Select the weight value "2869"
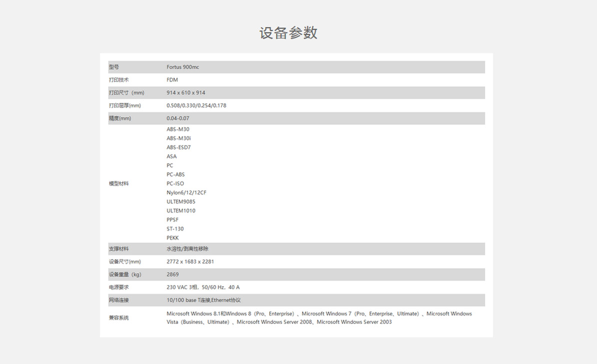The width and height of the screenshot is (597, 364). pyautogui.click(x=172, y=275)
